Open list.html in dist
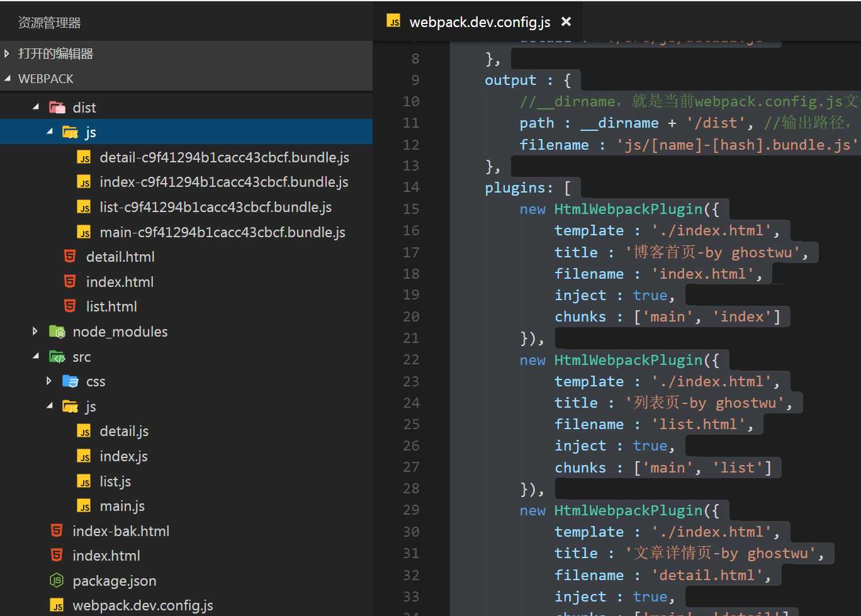Image resolution: width=861 pixels, height=616 pixels. tap(111, 306)
